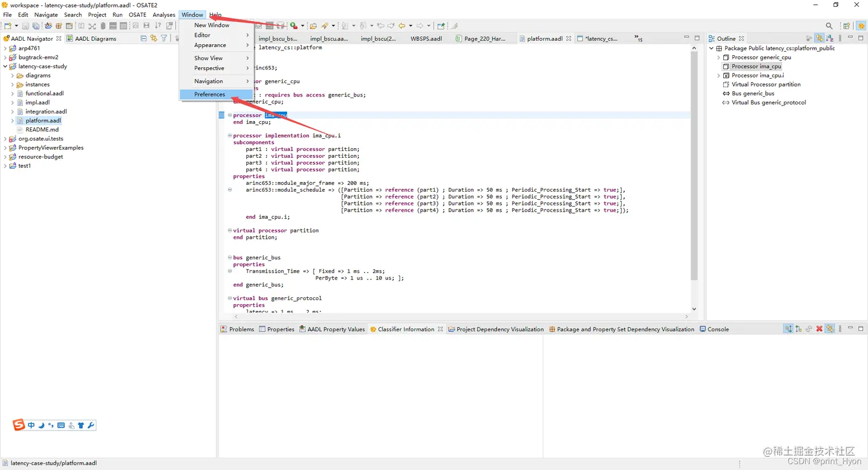
Task: Click the editor vertical scrollbar
Action: (x=693, y=166)
